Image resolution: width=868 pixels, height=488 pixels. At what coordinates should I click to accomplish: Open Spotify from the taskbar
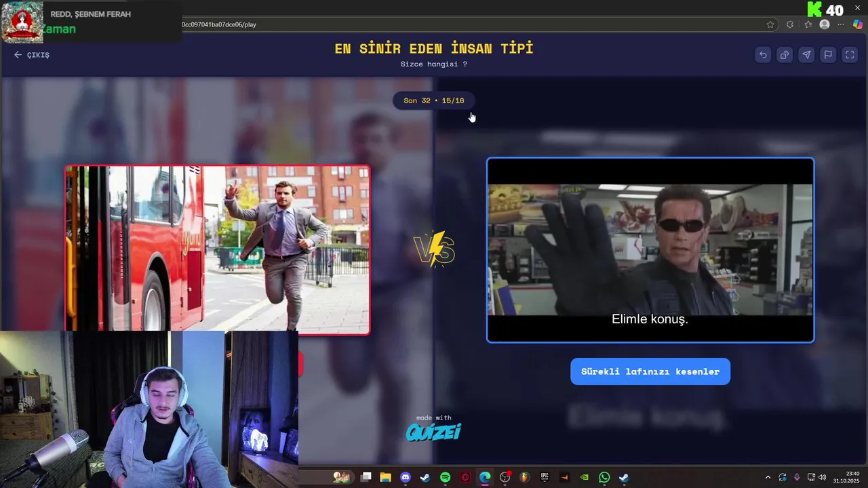pos(445,477)
